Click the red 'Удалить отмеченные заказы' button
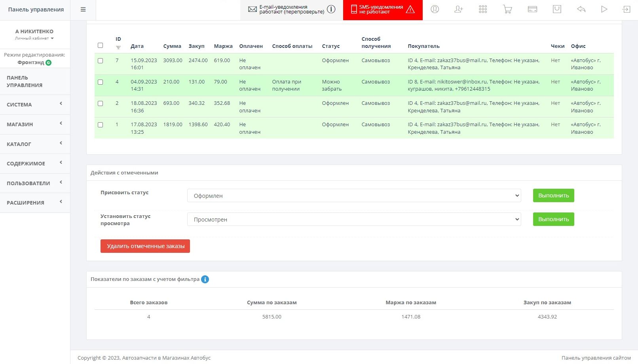 [145, 246]
